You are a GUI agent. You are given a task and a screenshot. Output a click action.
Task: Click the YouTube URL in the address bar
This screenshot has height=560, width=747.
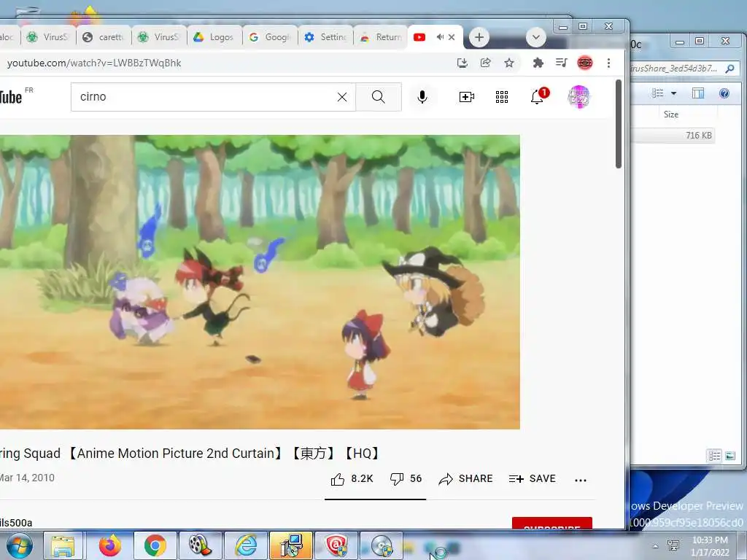94,63
